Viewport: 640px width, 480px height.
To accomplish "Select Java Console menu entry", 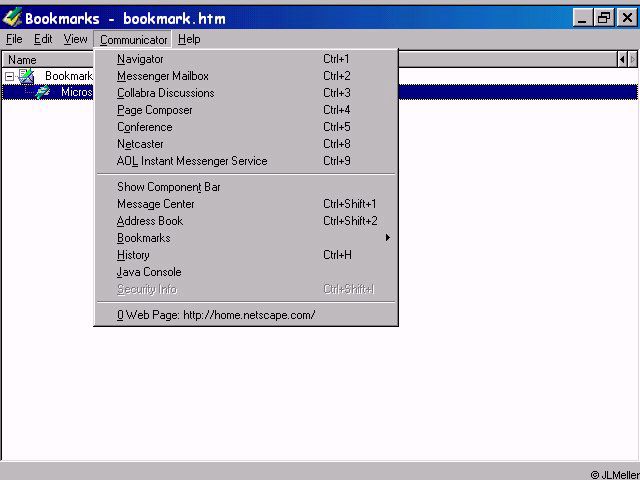I will [246, 272].
